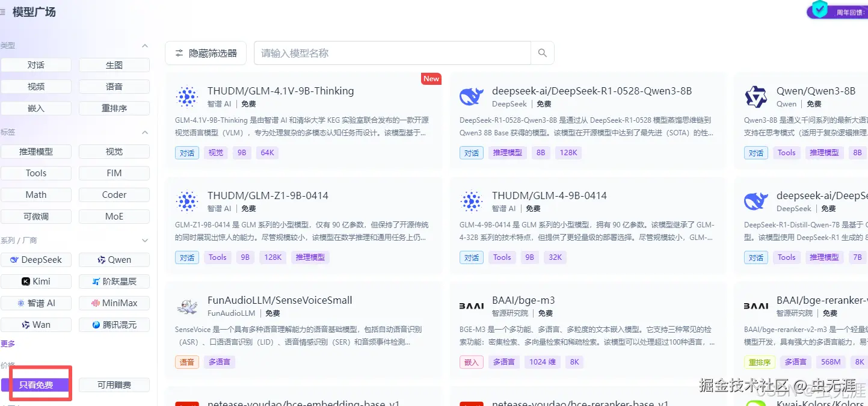Collapse the 标签 filter section
This screenshot has width=868, height=406.
pyautogui.click(x=144, y=132)
